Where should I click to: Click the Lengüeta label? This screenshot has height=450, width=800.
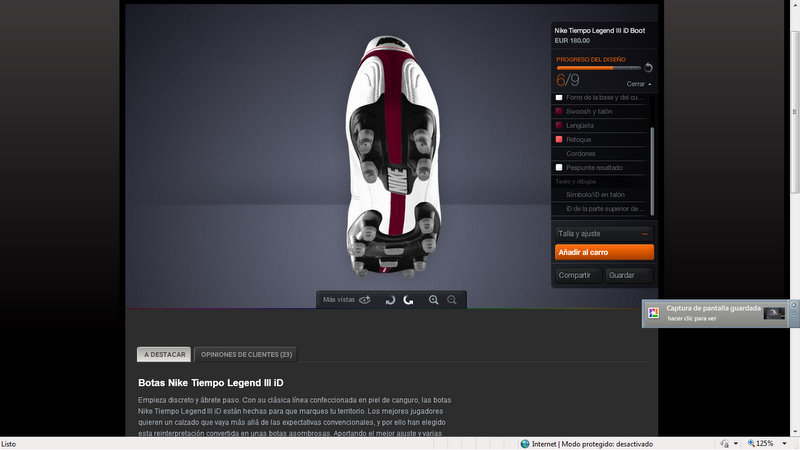[580, 126]
